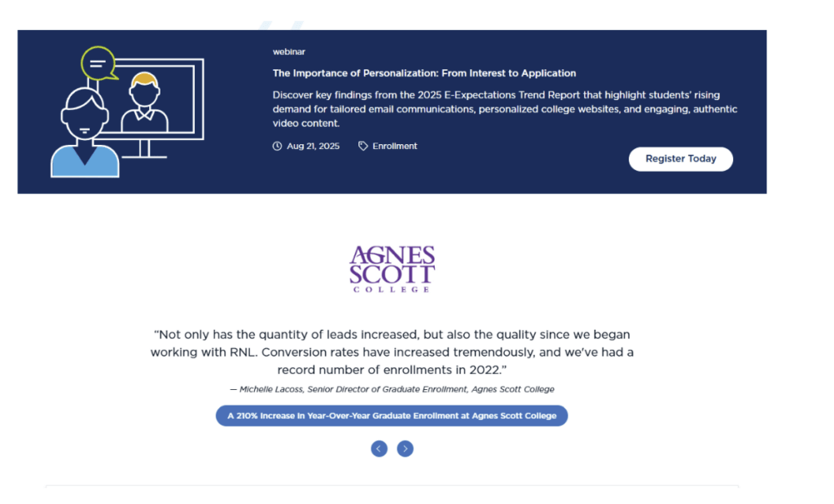Click the clock icon beside Aug 21, 2025
834x504 pixels.
(278, 147)
